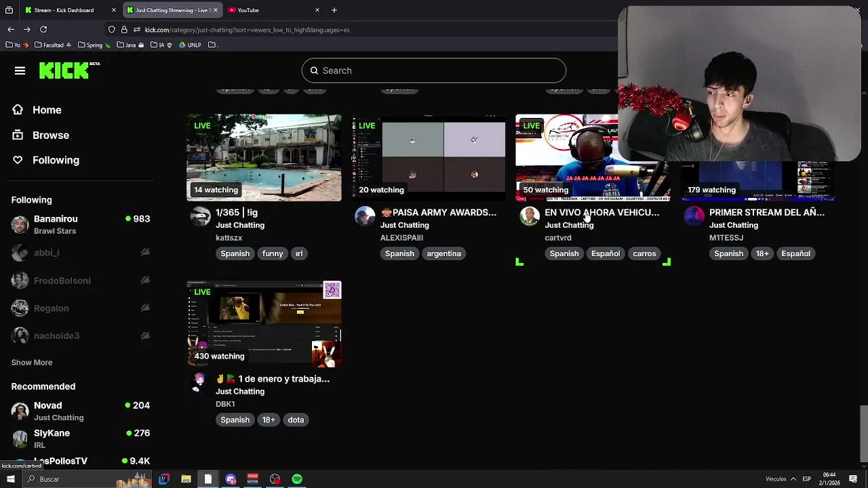Open "1 de enero y trabaja..." title
Image resolution: width=868 pixels, height=488 pixels.
pos(273,379)
